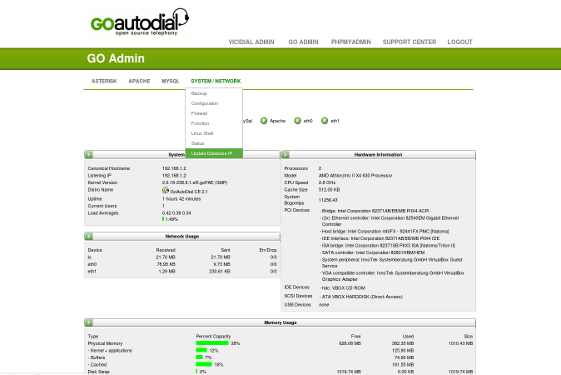Click the Cached 18% capacity bar
Screen dimensions: 561x375
click(x=204, y=365)
